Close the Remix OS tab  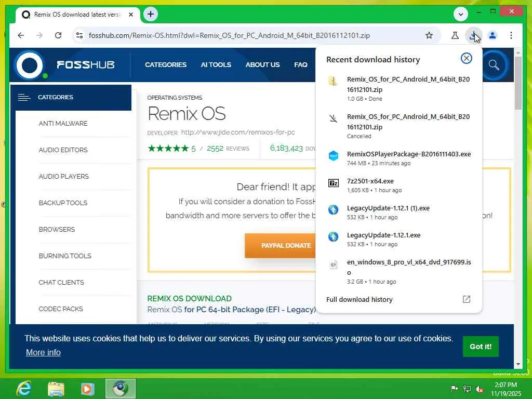tap(131, 15)
